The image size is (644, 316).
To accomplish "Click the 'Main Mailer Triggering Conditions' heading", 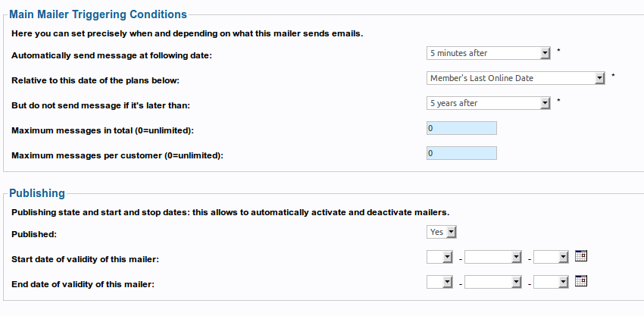I will click(98, 14).
